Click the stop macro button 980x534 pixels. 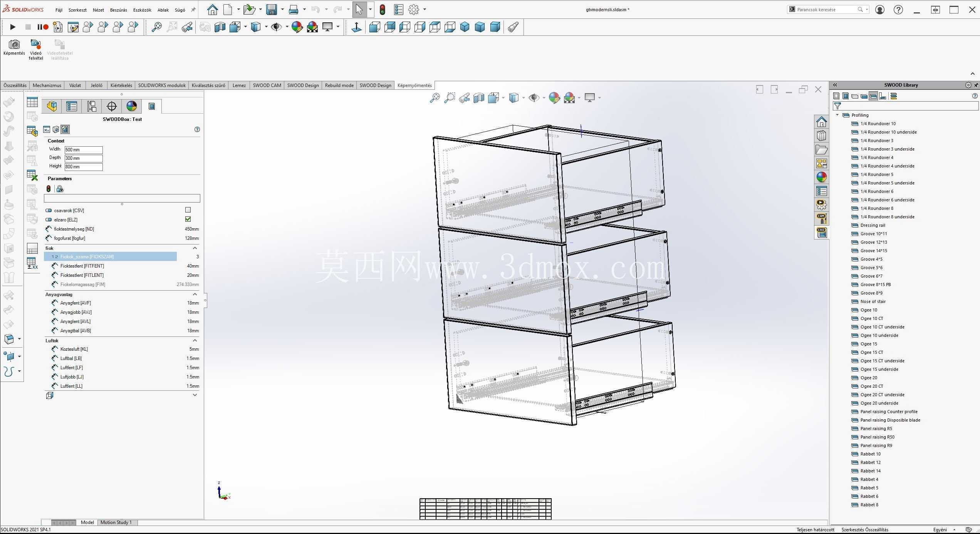(28, 27)
